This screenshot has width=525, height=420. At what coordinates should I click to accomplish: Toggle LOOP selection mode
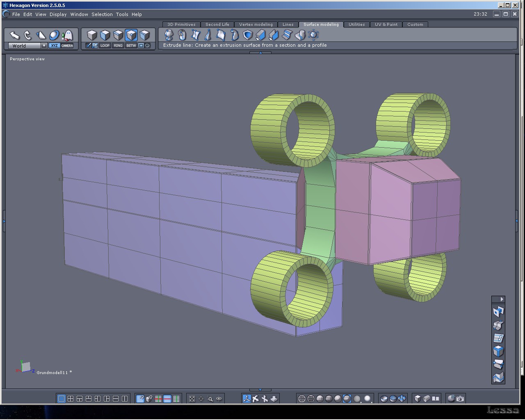105,46
